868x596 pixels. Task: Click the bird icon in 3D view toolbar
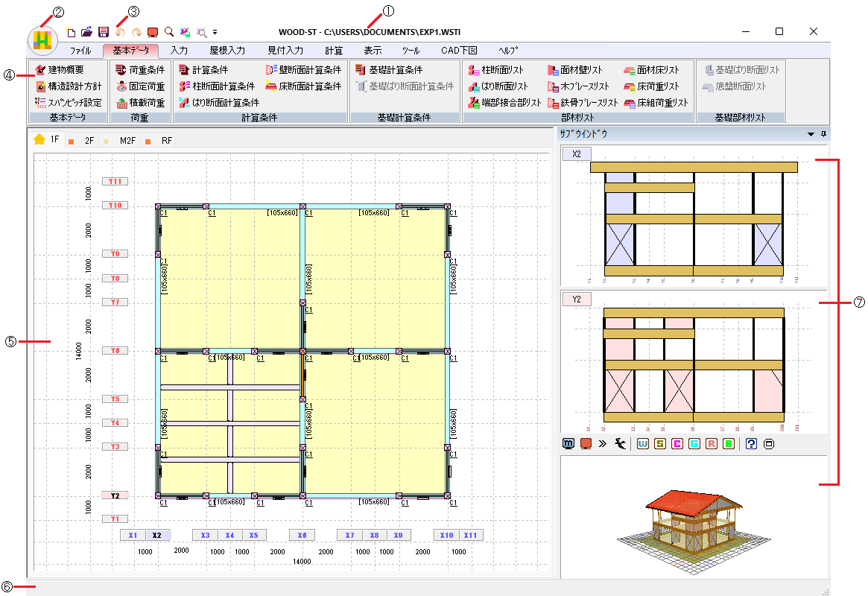(618, 444)
